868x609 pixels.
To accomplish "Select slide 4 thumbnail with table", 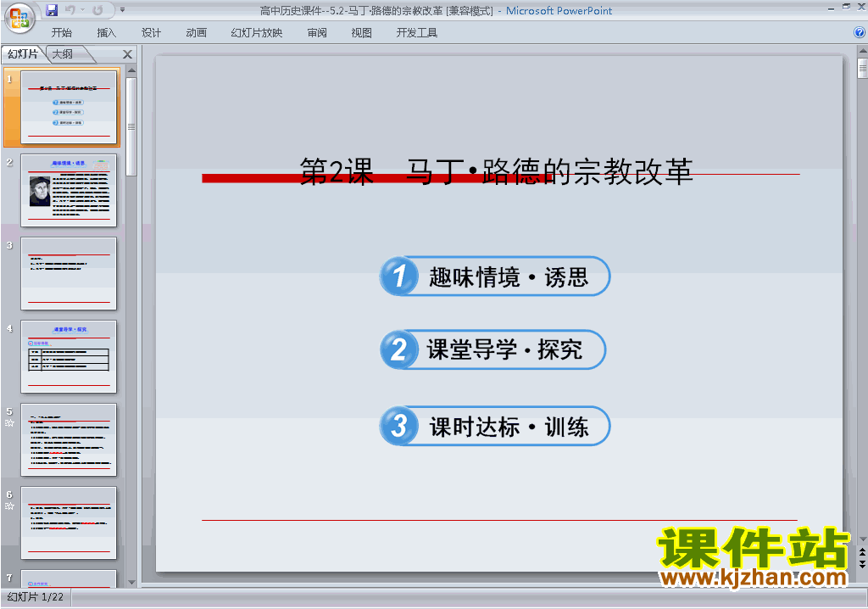I will [69, 357].
